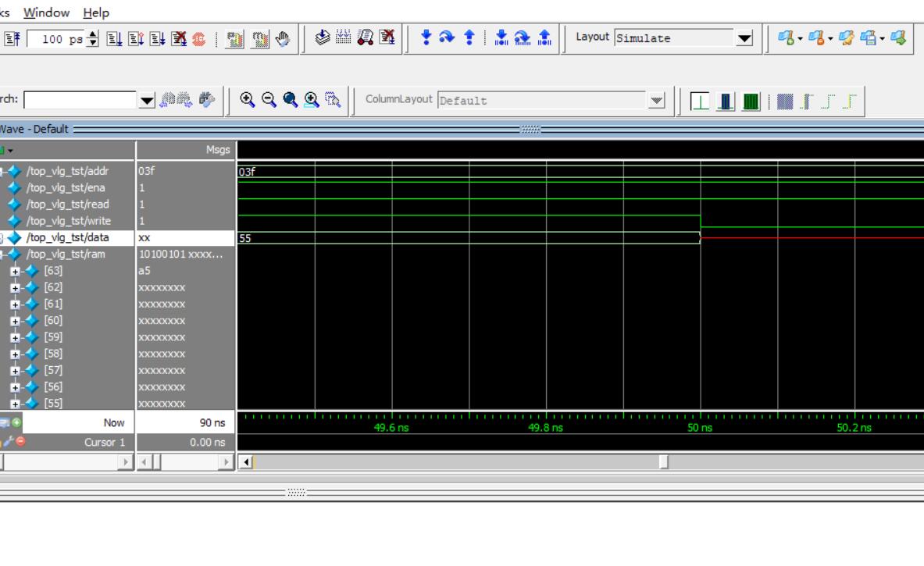924x566 pixels.
Task: Select the blue bar waveform format button
Action: tap(726, 101)
